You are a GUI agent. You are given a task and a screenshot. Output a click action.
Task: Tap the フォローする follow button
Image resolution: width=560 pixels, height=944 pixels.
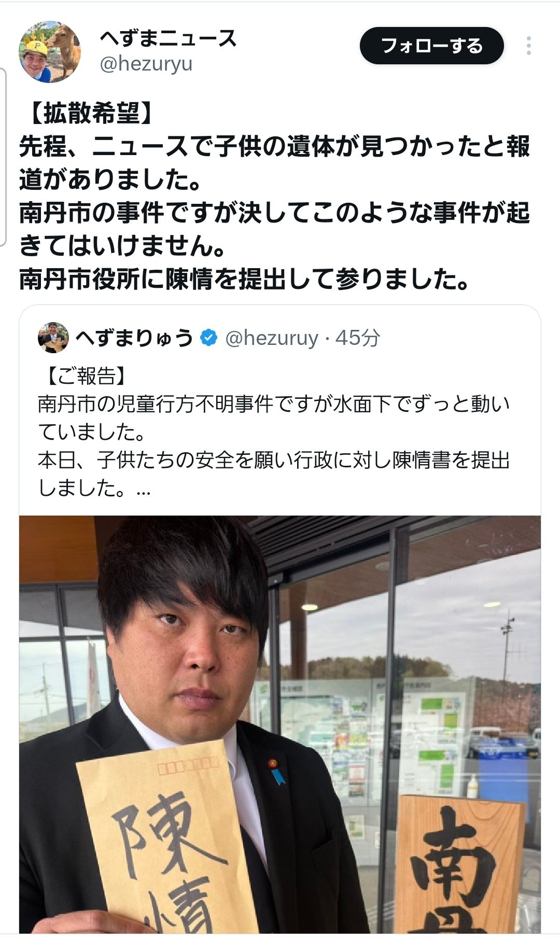tap(431, 46)
